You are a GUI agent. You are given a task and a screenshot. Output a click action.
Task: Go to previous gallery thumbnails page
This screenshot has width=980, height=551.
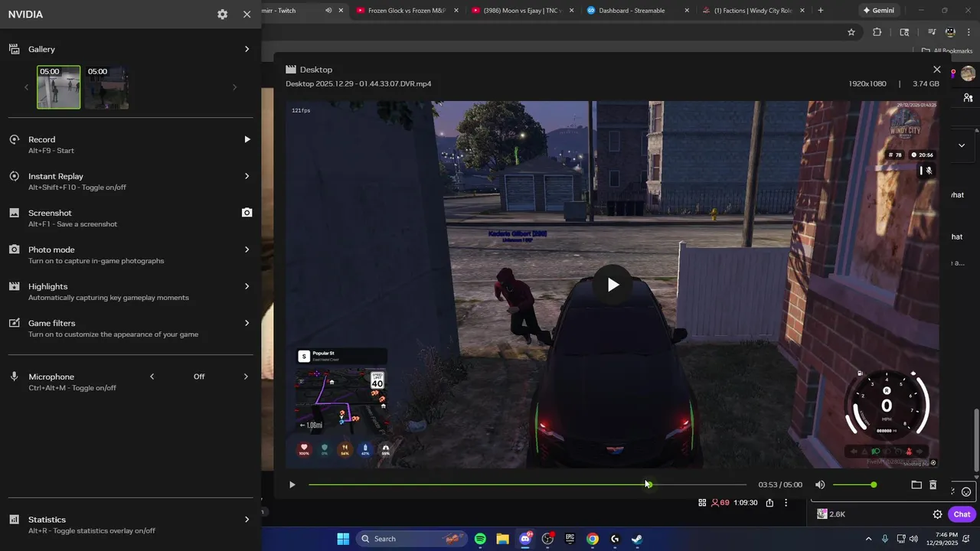(26, 87)
